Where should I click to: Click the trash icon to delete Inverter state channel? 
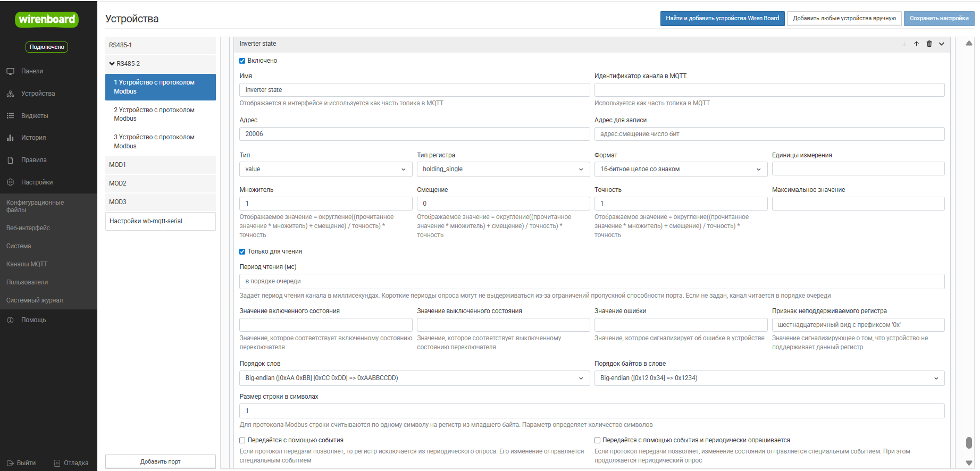[929, 44]
